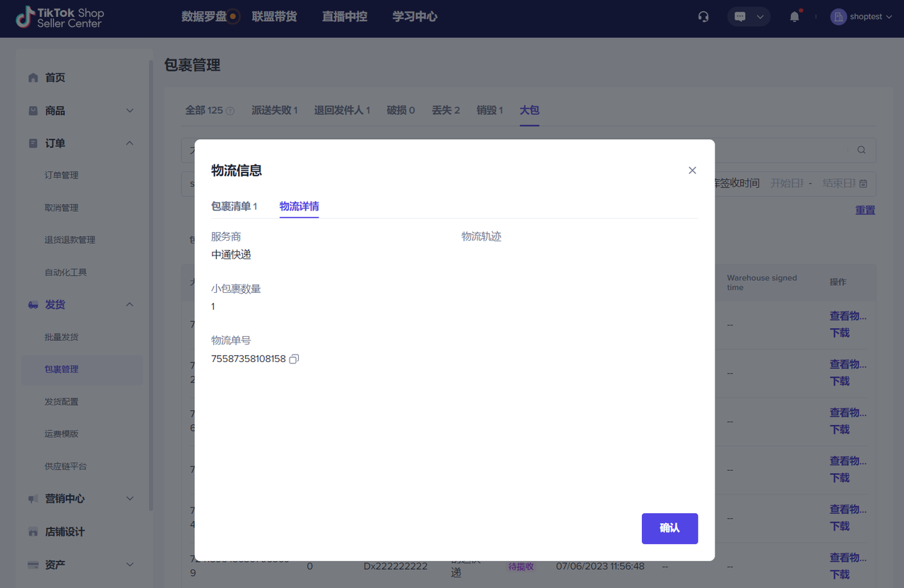Screen dimensions: 904x588
Task: Click the 物流轨迹 label
Action: (482, 236)
